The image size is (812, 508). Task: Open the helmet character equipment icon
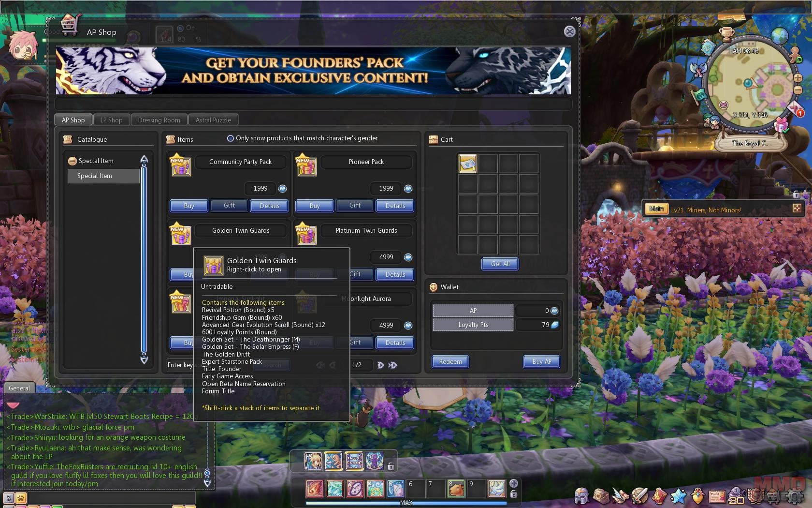[582, 496]
